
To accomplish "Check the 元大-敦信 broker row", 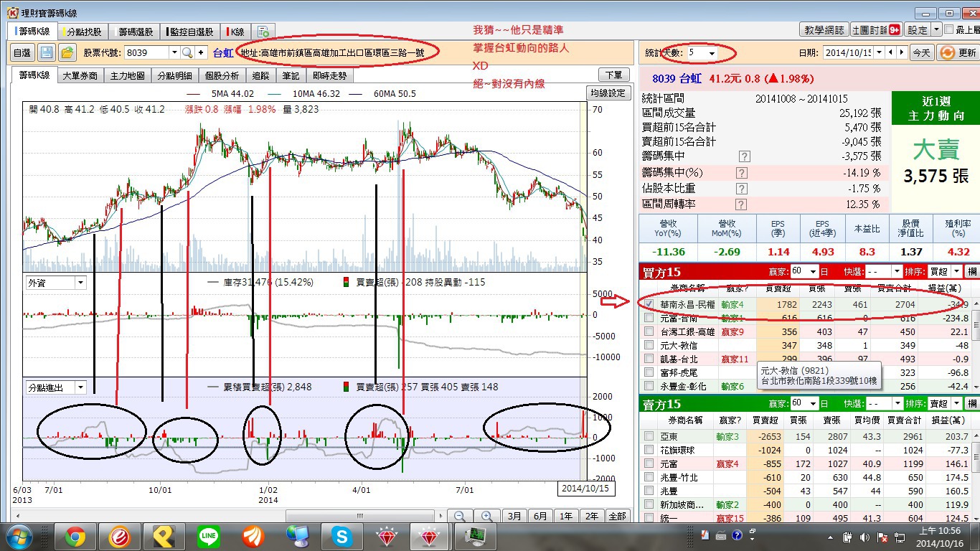I will 649,345.
